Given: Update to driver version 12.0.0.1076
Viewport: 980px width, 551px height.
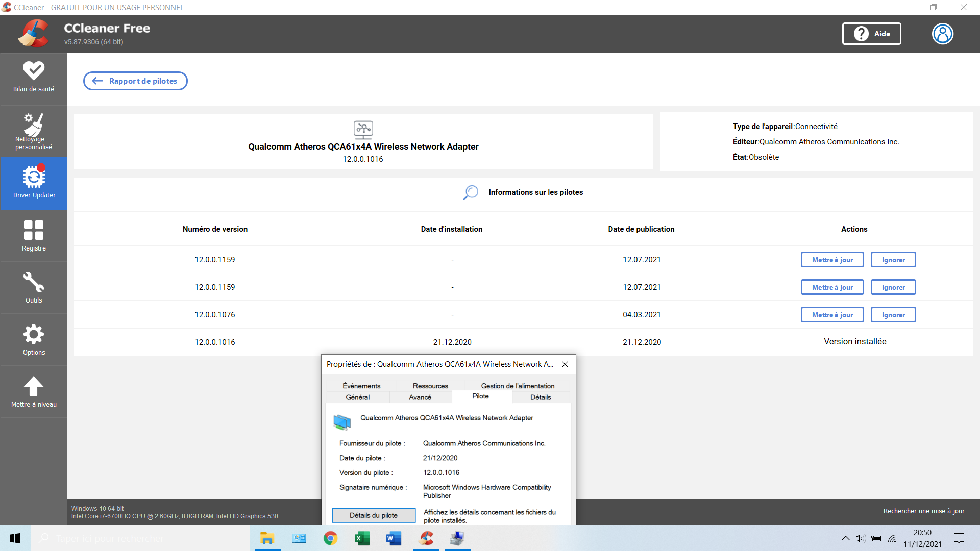Looking at the screenshot, I should pyautogui.click(x=832, y=315).
